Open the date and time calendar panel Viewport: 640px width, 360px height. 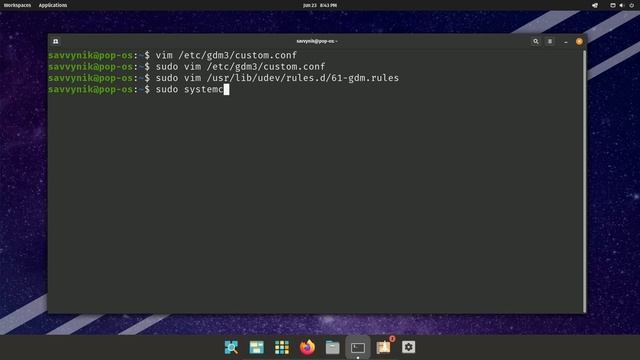(320, 5)
